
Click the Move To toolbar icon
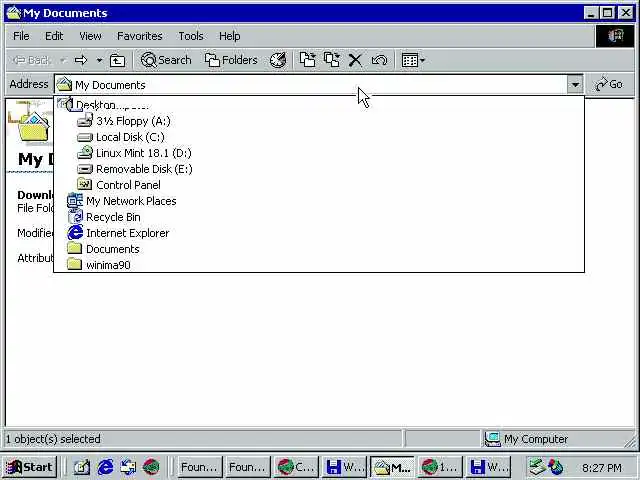(307, 60)
